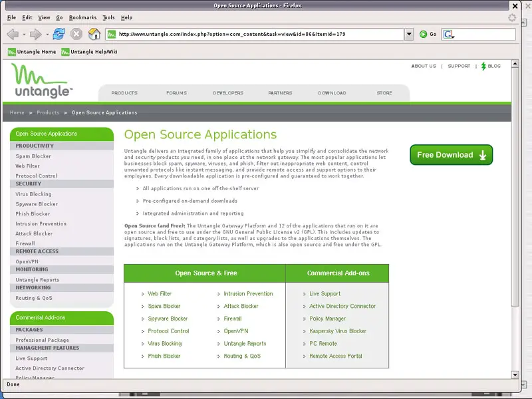The height and width of the screenshot is (399, 532).
Task: Open the Untangle Home bookmark
Action: click(x=32, y=52)
